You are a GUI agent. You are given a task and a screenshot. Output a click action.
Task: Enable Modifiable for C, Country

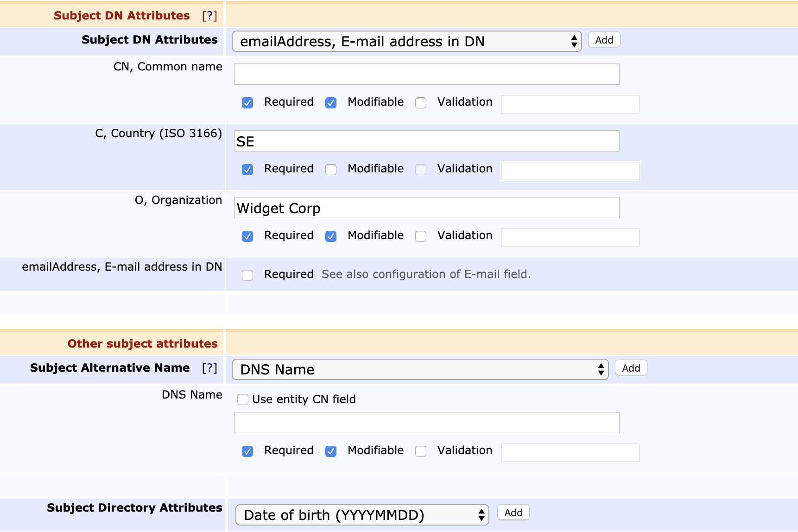[331, 170]
